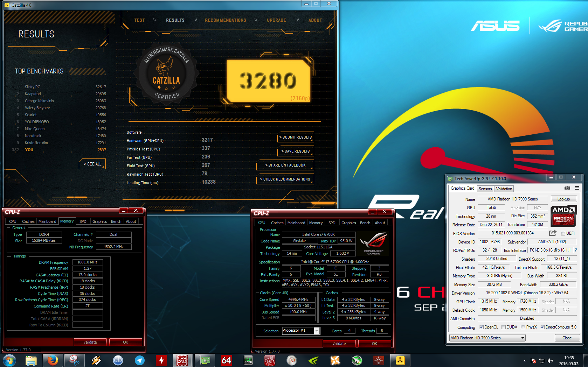Open GPU-Z hamburger menu

(x=577, y=188)
